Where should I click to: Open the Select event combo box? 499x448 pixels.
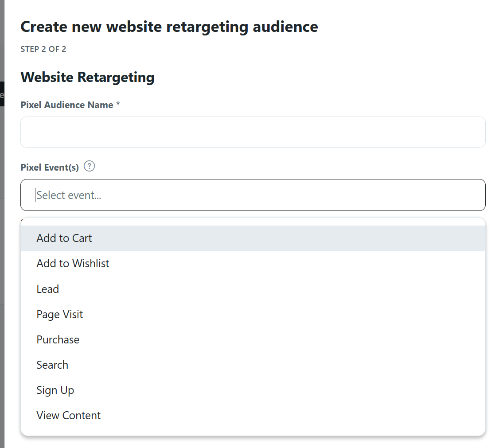click(x=253, y=195)
